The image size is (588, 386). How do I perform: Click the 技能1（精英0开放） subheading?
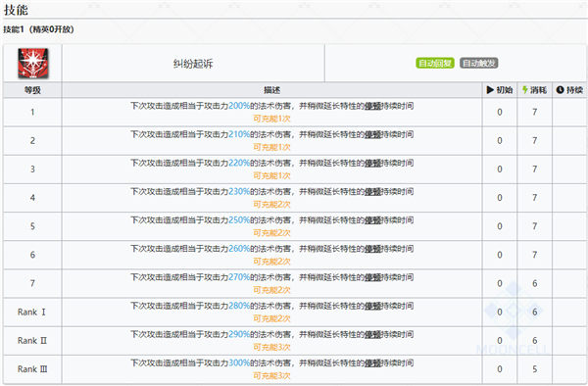pos(38,29)
